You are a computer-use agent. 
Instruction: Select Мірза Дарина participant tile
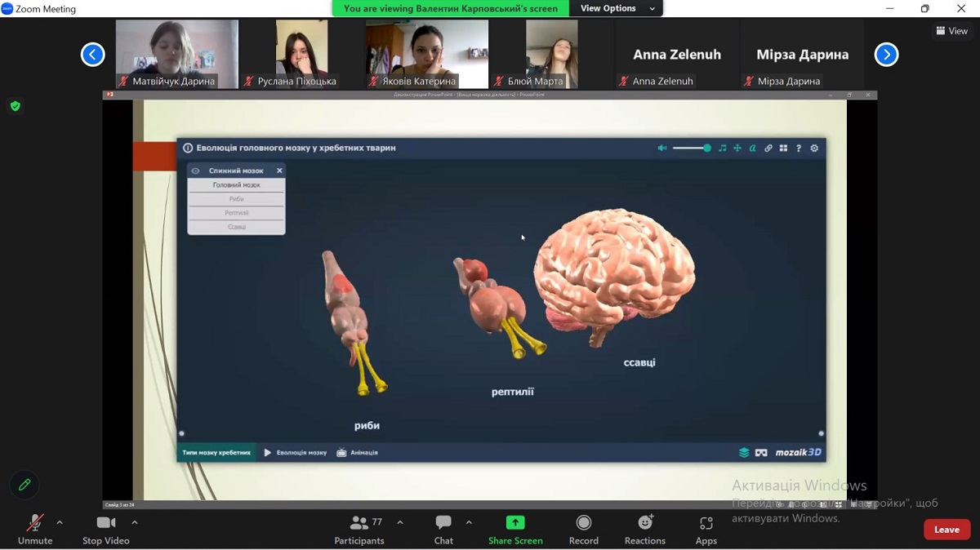[802, 54]
